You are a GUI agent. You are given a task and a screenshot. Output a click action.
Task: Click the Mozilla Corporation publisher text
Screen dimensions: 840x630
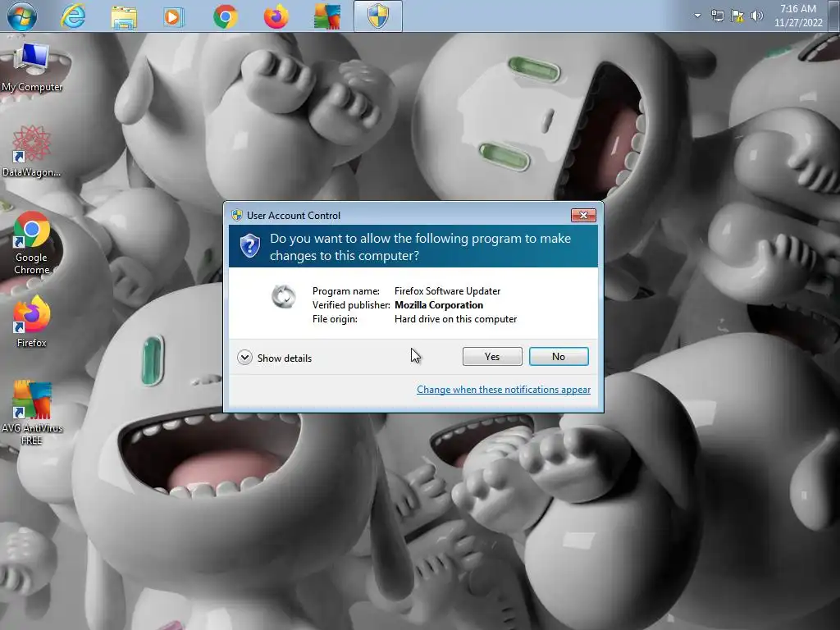tap(439, 305)
